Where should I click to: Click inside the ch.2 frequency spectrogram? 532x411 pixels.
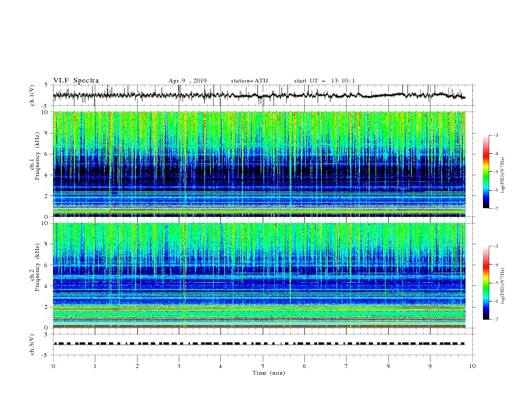259,275
